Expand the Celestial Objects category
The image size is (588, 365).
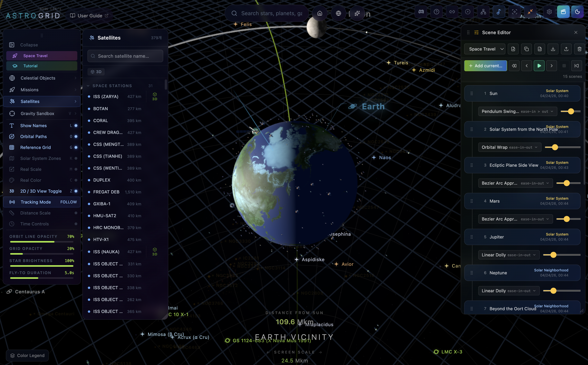[x=37, y=78]
